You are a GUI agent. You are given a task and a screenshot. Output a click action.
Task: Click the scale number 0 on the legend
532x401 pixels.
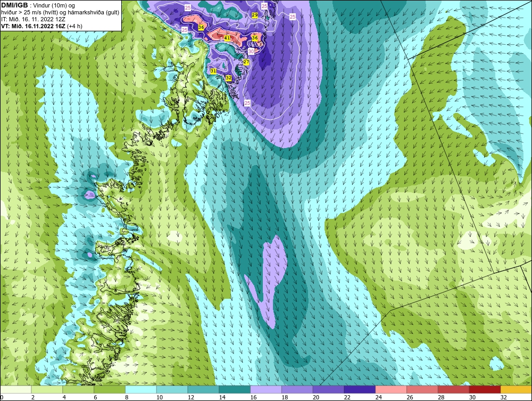click(x=2, y=397)
